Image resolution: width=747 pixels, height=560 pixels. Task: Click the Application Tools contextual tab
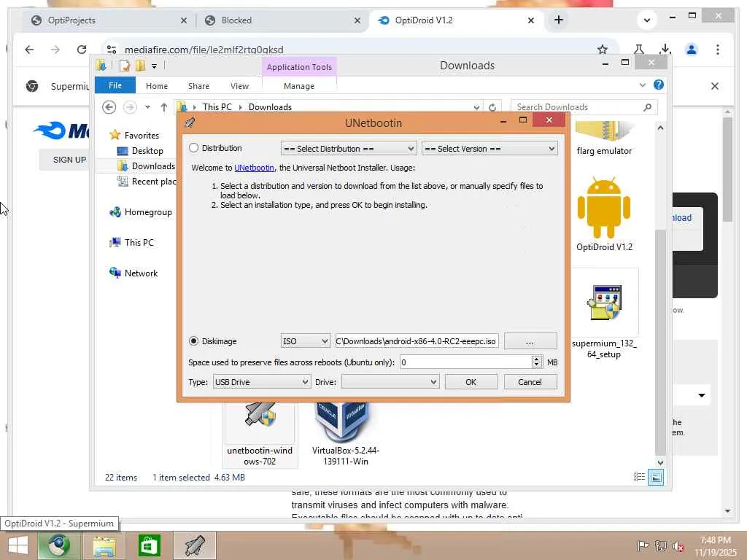tap(299, 67)
